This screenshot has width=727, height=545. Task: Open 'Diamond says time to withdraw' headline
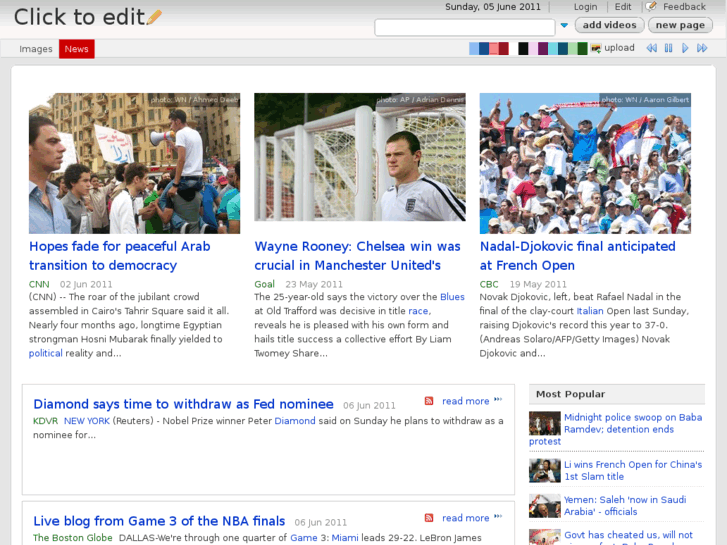[183, 404]
